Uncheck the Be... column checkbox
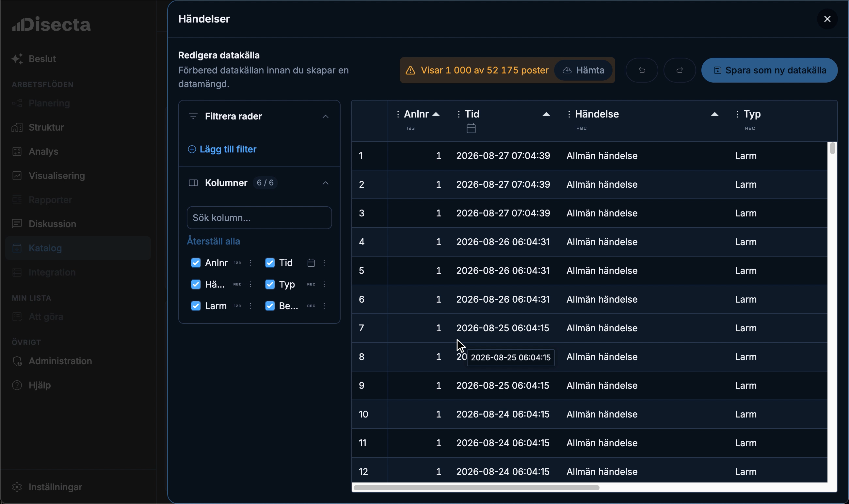 pyautogui.click(x=270, y=306)
